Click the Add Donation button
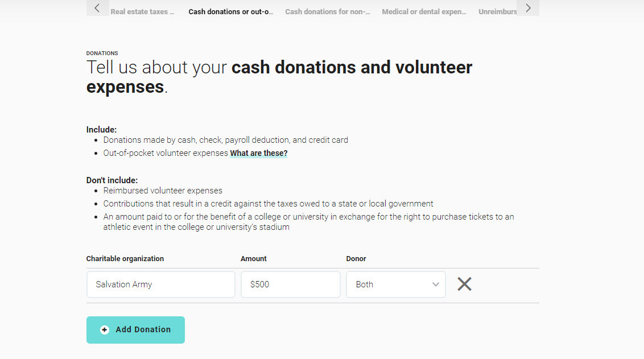 135,330
